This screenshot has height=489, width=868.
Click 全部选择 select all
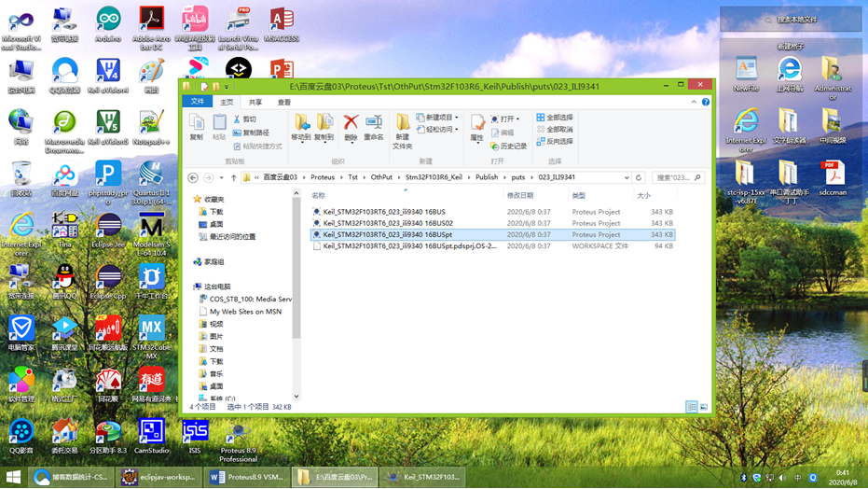click(555, 118)
